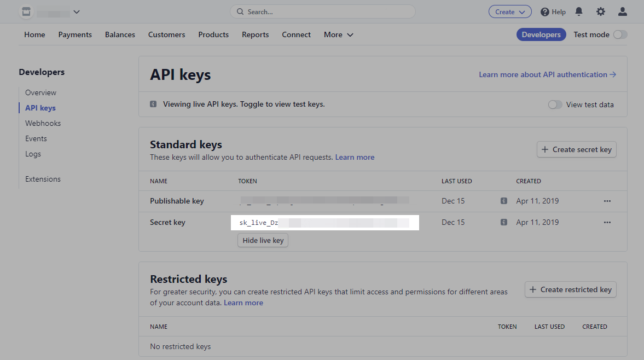Click Create secret key button
Image resolution: width=644 pixels, height=360 pixels.
(576, 149)
